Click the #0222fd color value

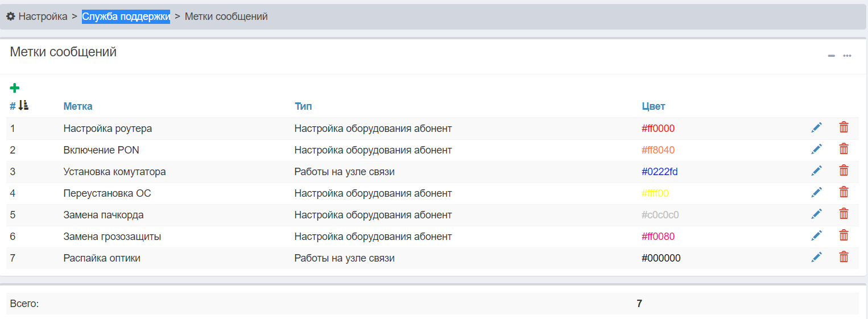tap(659, 172)
